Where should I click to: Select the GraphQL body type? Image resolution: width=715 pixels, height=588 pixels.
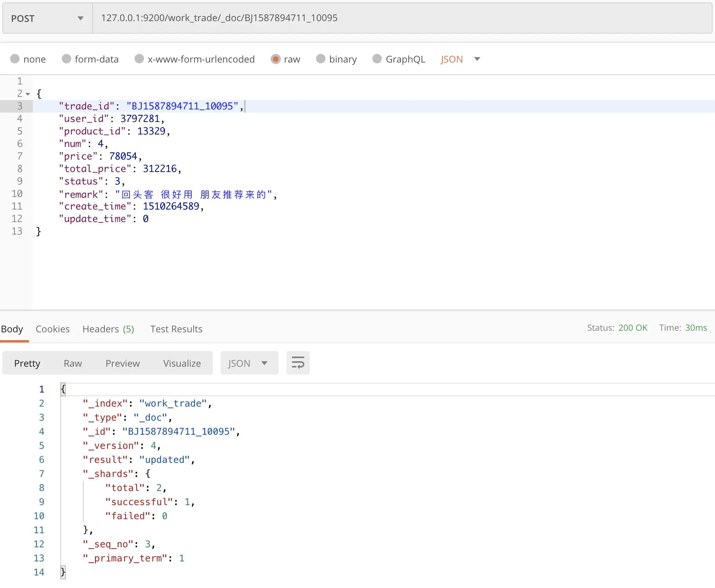399,59
